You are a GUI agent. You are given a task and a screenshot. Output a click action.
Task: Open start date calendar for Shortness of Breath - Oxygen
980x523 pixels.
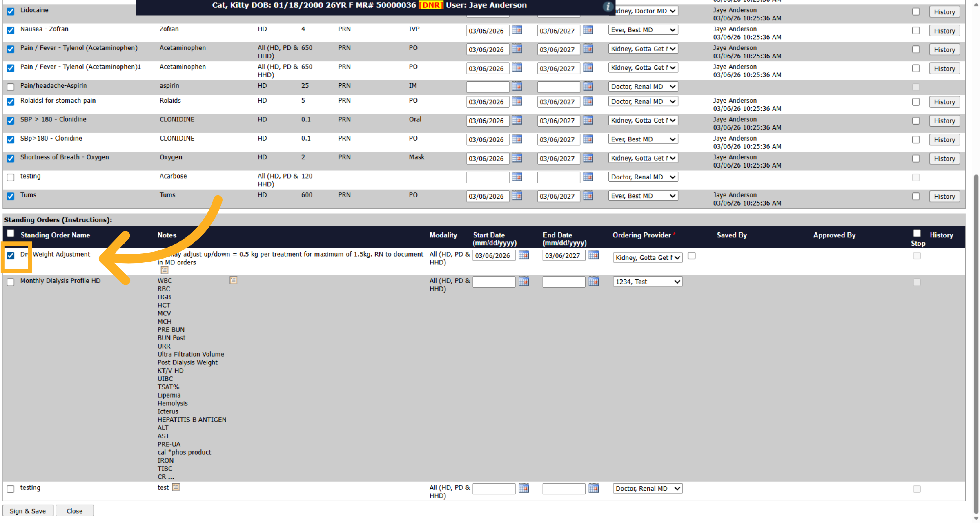click(517, 158)
